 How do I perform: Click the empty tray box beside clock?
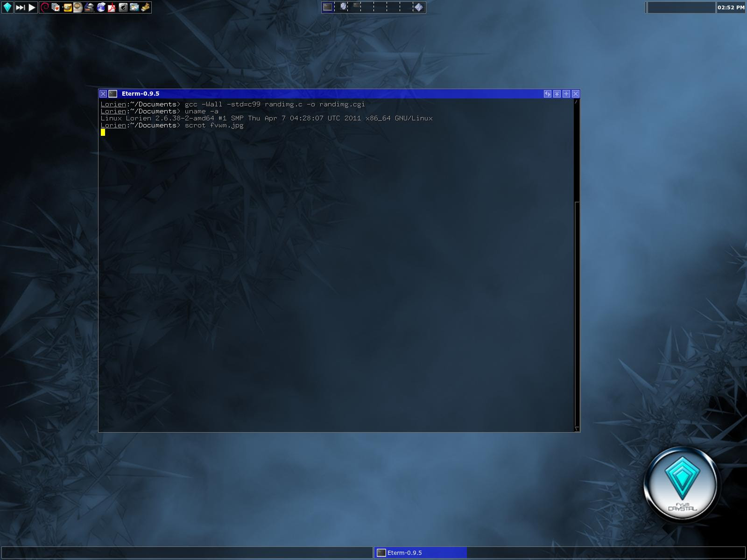[x=681, y=7]
